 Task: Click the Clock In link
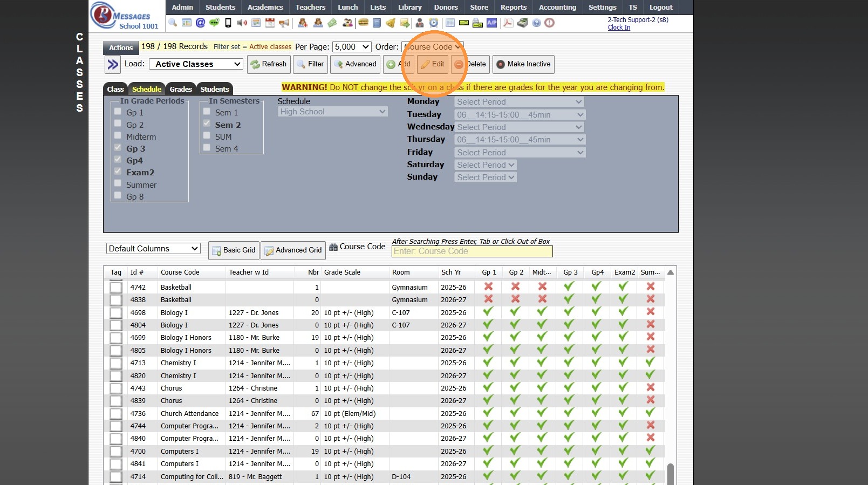619,28
